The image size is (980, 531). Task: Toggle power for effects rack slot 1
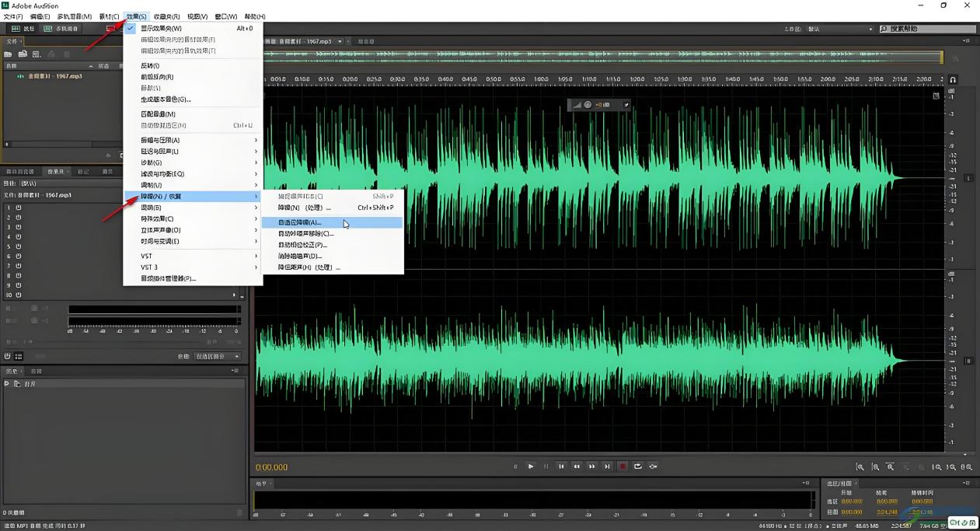18,208
